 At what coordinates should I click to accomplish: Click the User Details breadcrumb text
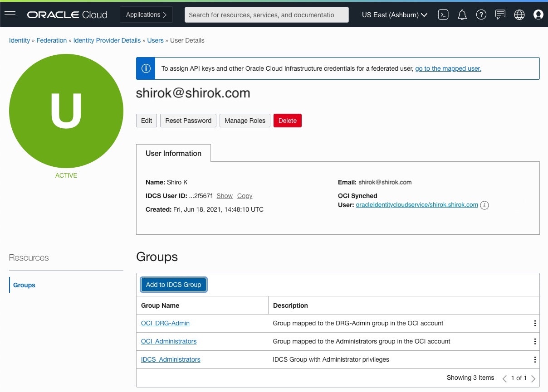[187, 40]
